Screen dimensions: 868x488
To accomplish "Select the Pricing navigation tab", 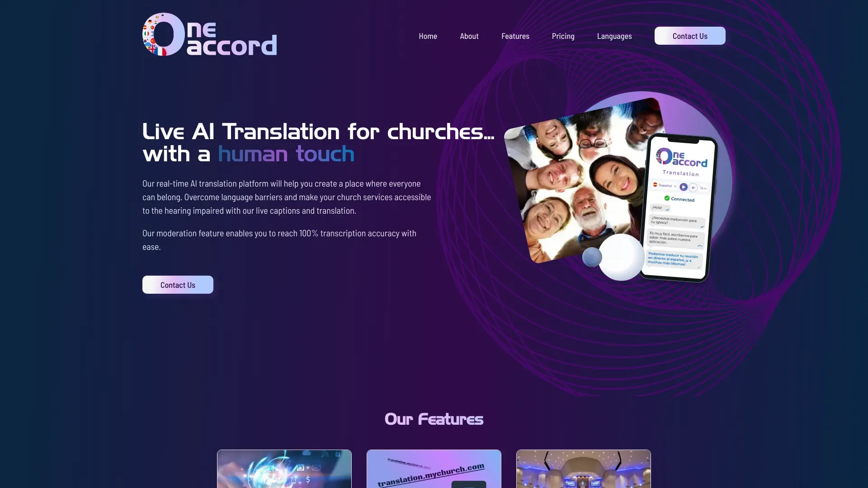I will [x=563, y=36].
